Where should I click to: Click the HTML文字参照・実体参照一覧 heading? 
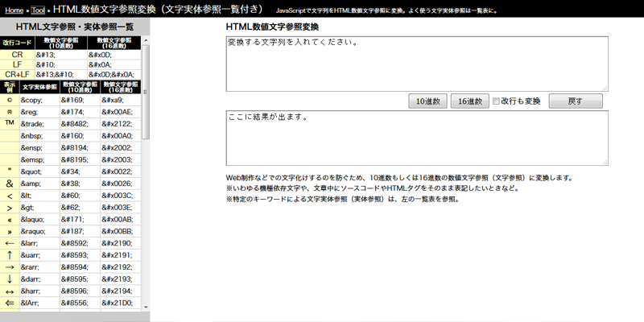pyautogui.click(x=75, y=27)
